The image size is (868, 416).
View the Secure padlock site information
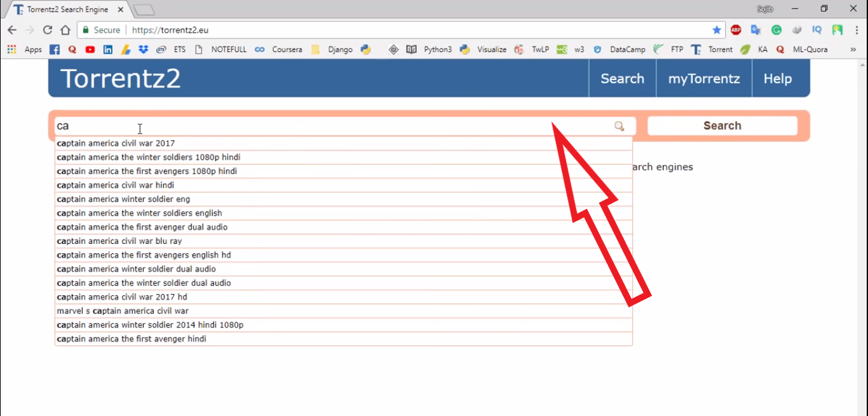point(101,30)
